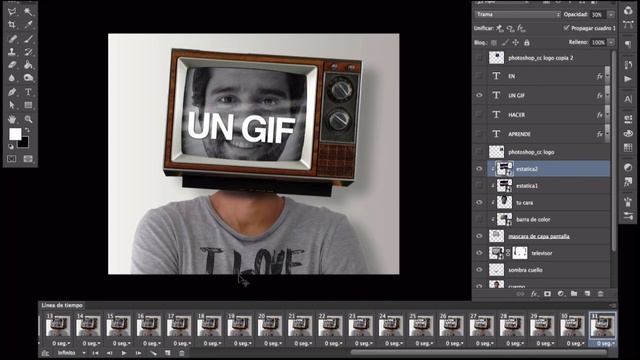640x360 pixels.
Task: Open the Relleno slider dropdown arrow
Action: click(611, 42)
